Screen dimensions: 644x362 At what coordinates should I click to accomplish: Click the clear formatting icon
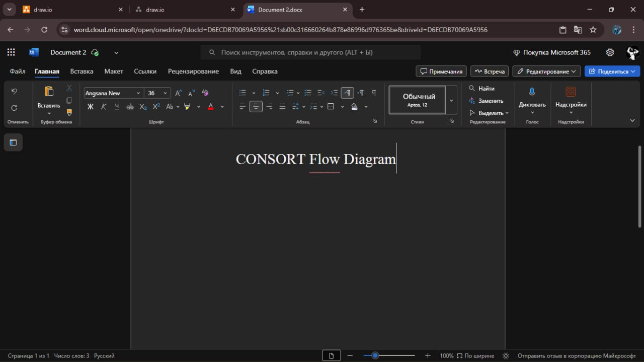pos(205,93)
